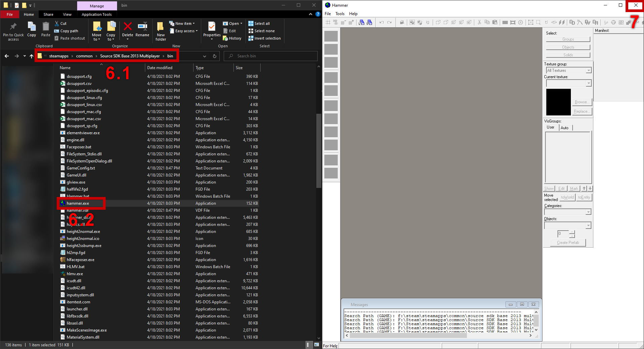This screenshot has height=349, width=644.
Task: Toggle the texture lock 'tl' icon
Action: [x=546, y=22]
